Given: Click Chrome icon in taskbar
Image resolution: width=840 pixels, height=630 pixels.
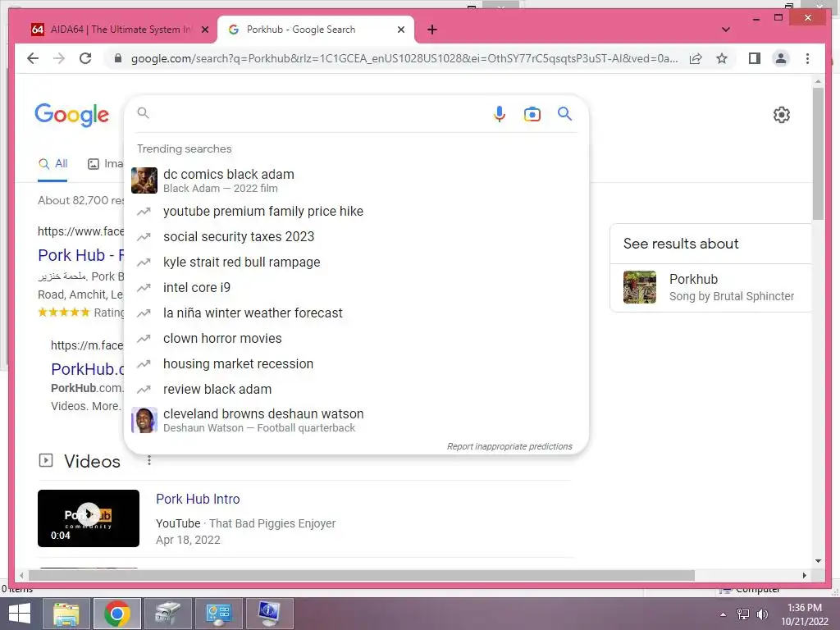Looking at the screenshot, I should tap(116, 614).
